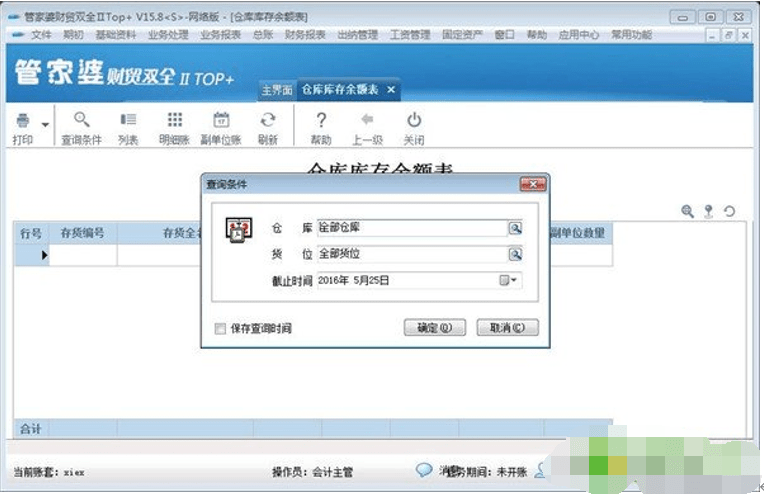The height and width of the screenshot is (495, 764).
Task: Close the 查询条件 dialog
Action: (533, 184)
